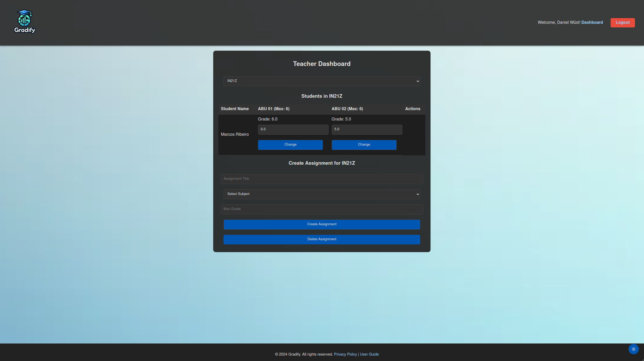Click Change button for ABU 01 grade

[x=290, y=145]
